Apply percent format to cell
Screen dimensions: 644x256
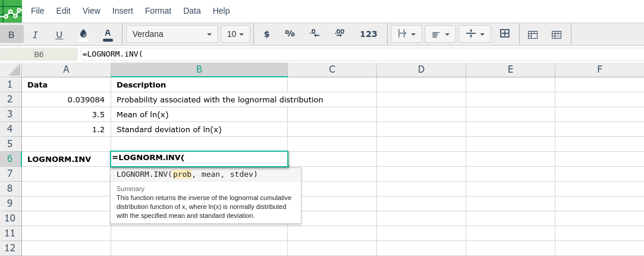290,34
